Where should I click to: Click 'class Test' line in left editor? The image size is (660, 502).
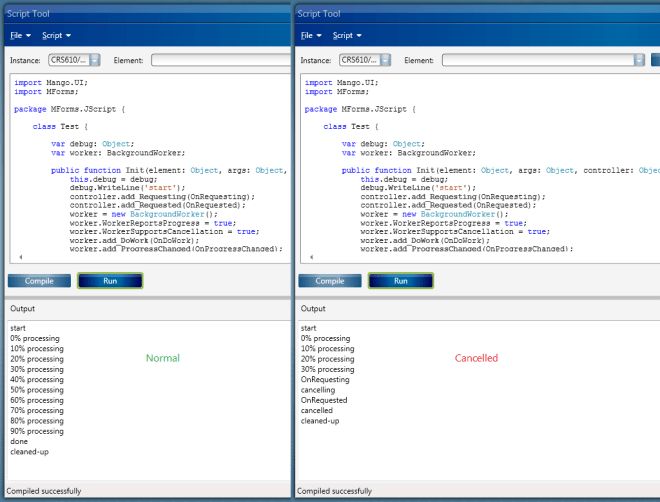click(55, 127)
